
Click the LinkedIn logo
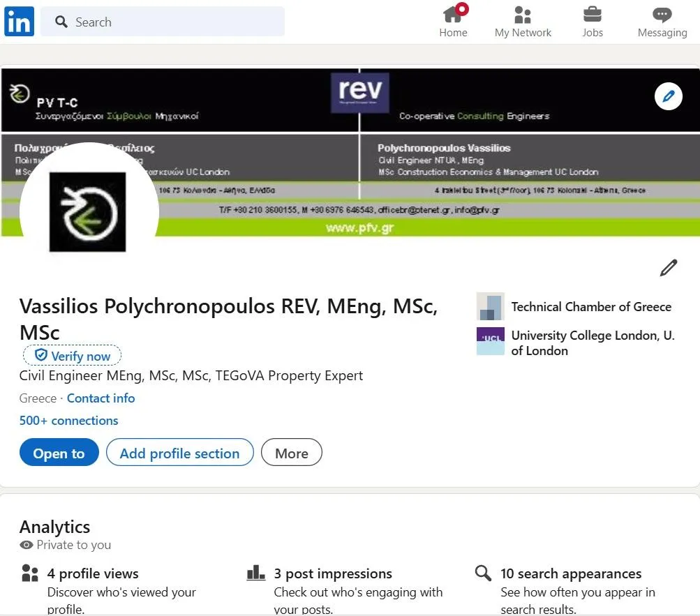[x=18, y=22]
